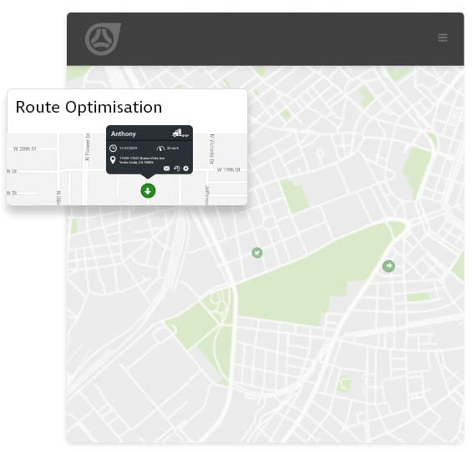Click the W 20th St label

coord(24,148)
